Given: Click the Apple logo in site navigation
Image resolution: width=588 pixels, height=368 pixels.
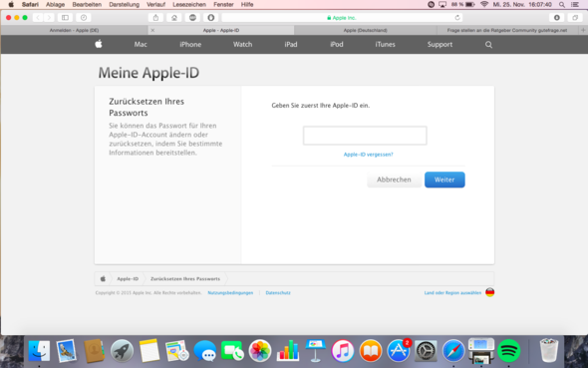Looking at the screenshot, I should [x=99, y=44].
